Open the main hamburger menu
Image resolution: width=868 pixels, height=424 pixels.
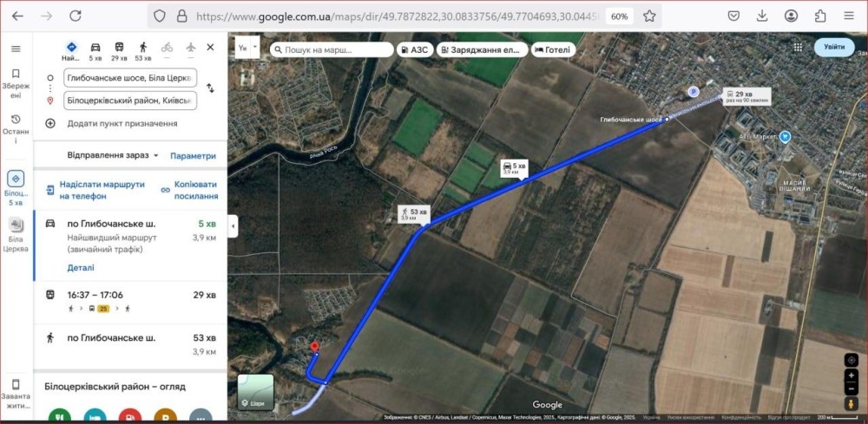click(x=16, y=49)
